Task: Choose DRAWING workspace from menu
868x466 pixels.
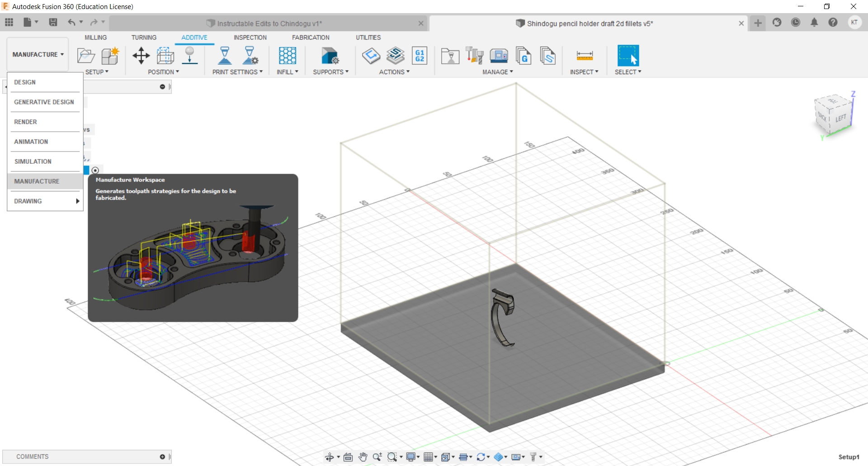Action: [x=45, y=201]
